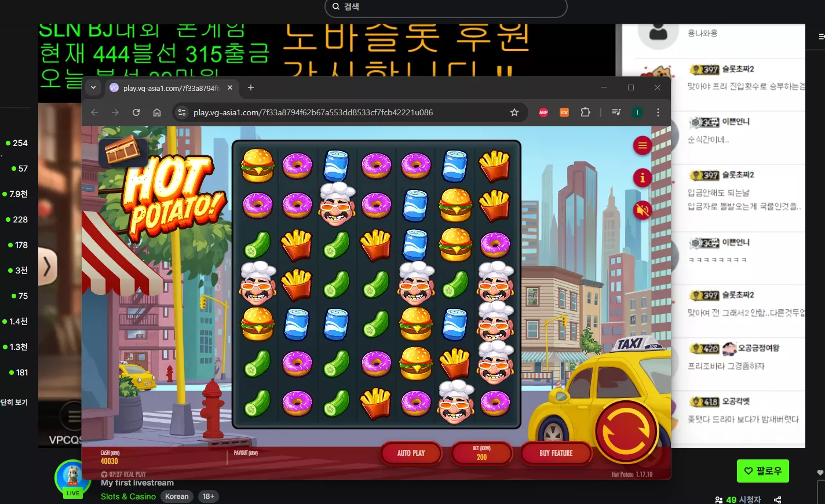This screenshot has height=504, width=825.
Task: Go forward in the browser
Action: pyautogui.click(x=115, y=112)
